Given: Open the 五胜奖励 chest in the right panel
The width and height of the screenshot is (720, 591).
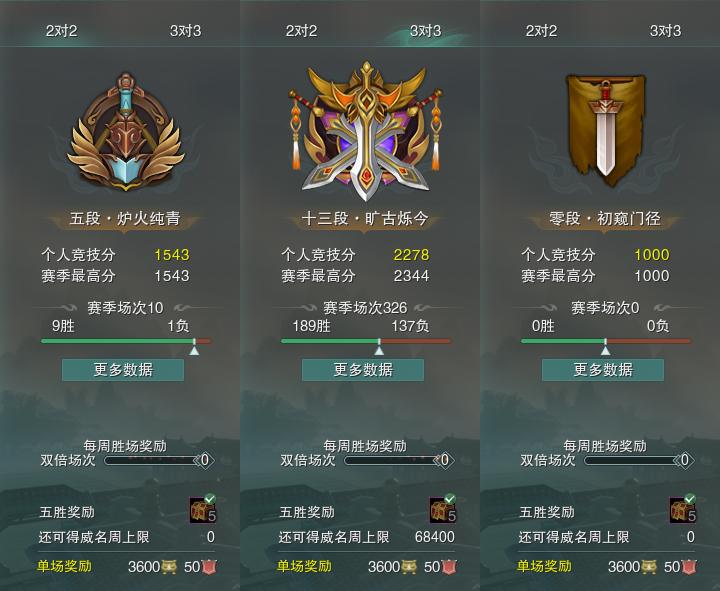Looking at the screenshot, I should pyautogui.click(x=683, y=509).
